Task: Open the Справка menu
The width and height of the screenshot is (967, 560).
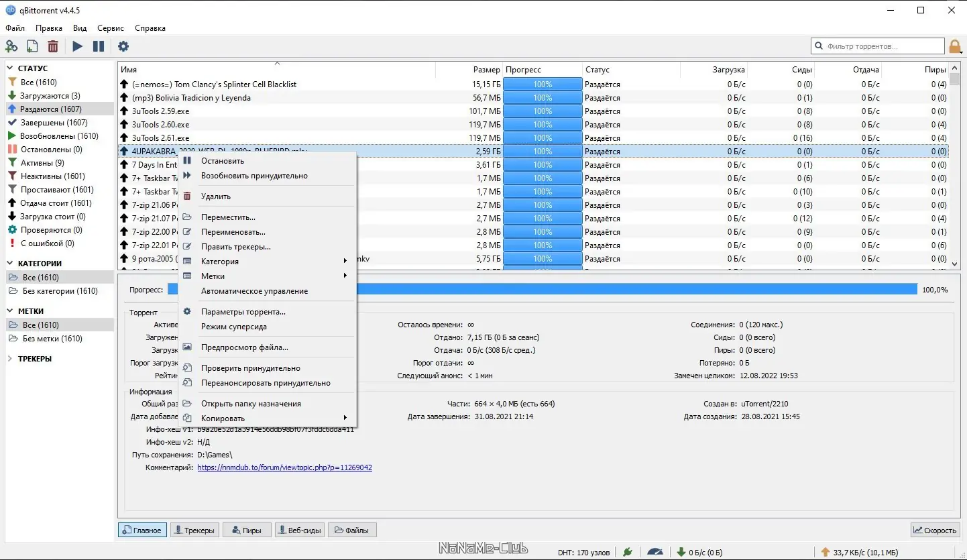Action: 150,28
